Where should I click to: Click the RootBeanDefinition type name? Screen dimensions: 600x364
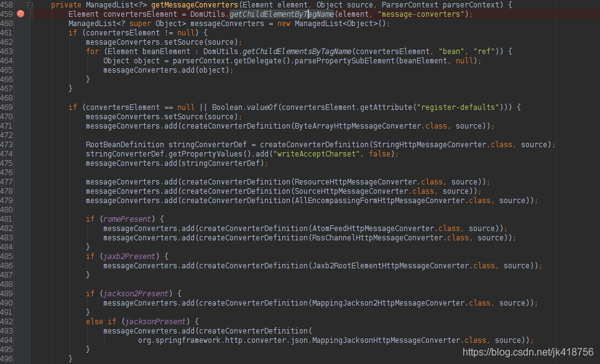pyautogui.click(x=125, y=145)
